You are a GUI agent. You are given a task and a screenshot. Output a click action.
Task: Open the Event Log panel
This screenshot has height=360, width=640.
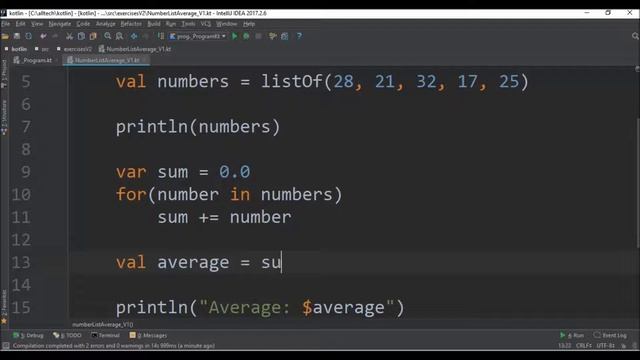(610, 336)
